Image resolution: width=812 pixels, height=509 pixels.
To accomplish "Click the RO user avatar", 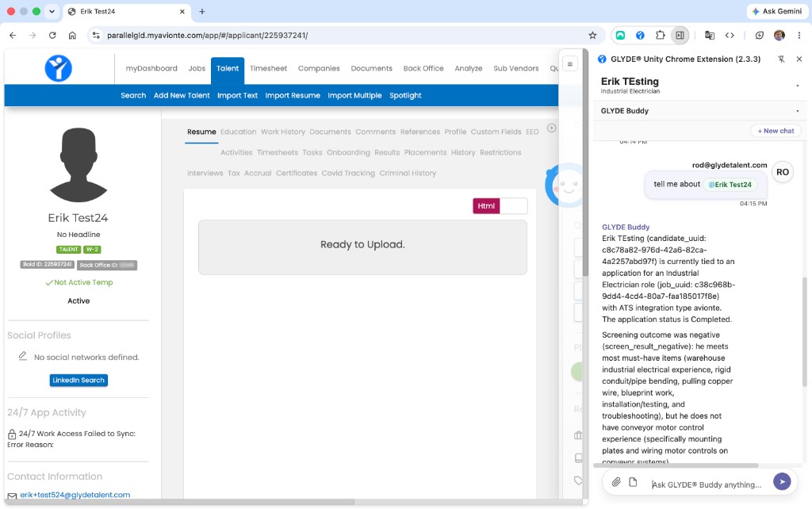I will [783, 172].
